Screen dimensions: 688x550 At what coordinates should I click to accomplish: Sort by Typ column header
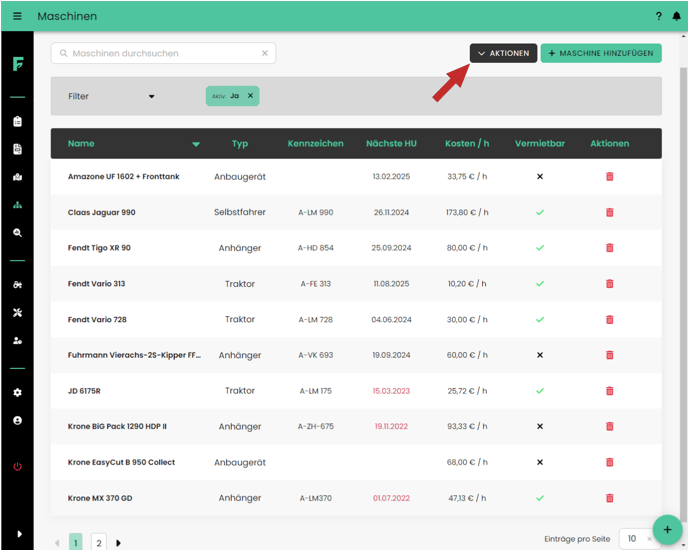pos(240,144)
